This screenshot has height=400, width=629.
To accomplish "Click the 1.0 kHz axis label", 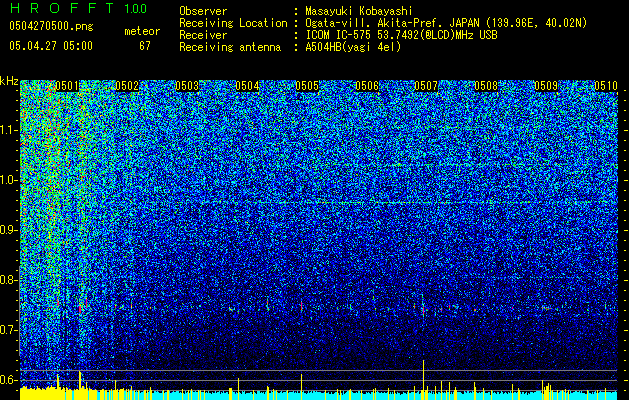I will click(x=9, y=180).
